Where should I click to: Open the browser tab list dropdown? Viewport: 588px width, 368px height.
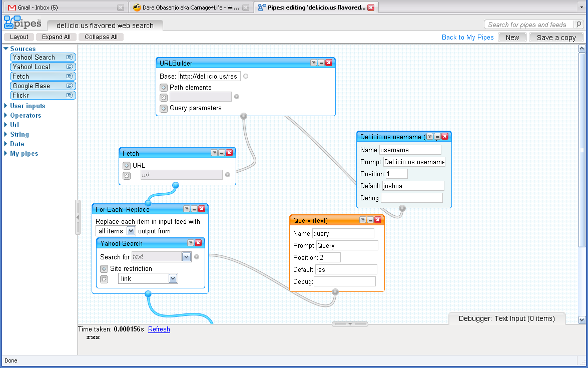point(582,8)
